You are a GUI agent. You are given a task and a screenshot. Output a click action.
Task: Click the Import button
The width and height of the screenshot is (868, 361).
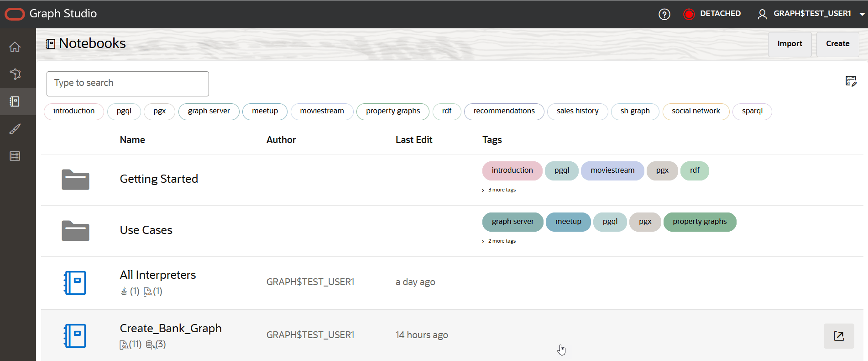(790, 44)
